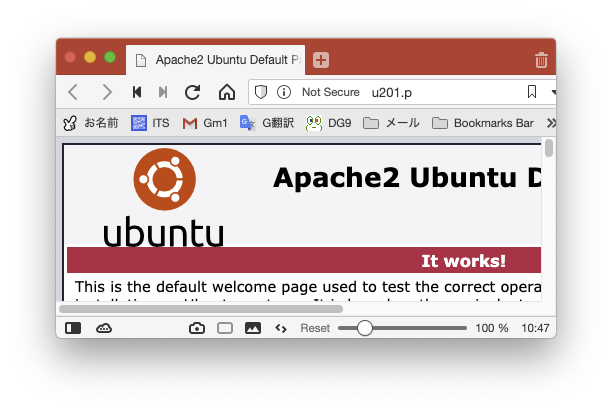Toggle the side panel visibility
The width and height of the screenshot is (612, 412).
point(73,328)
